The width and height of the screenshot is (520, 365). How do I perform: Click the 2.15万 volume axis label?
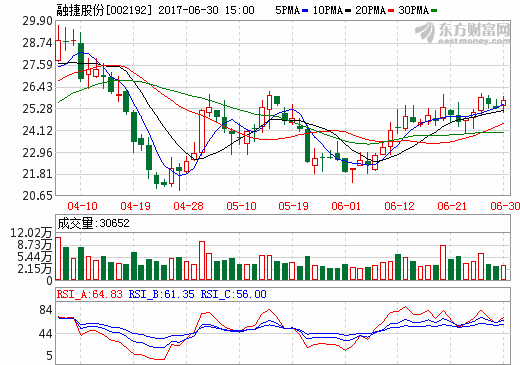[x=35, y=269]
